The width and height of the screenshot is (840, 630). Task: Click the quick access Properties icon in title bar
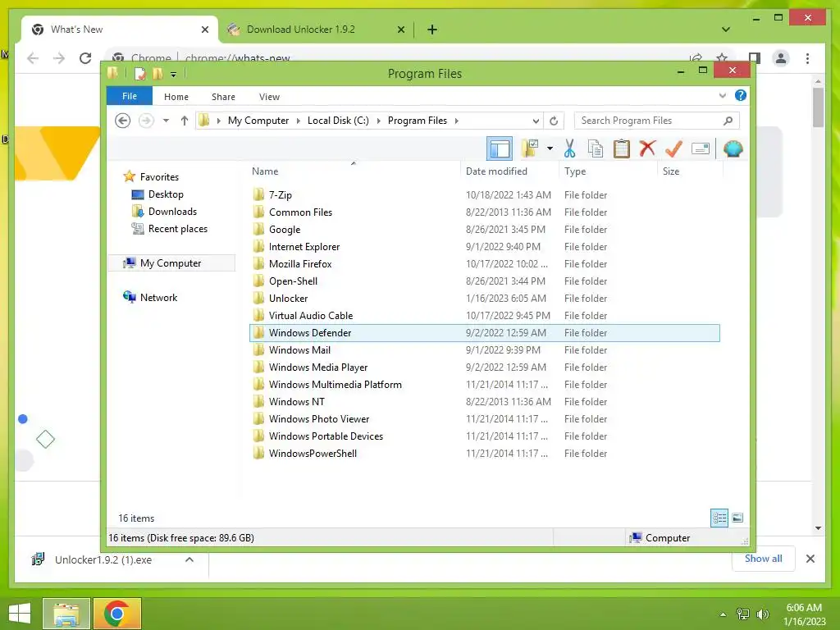139,73
